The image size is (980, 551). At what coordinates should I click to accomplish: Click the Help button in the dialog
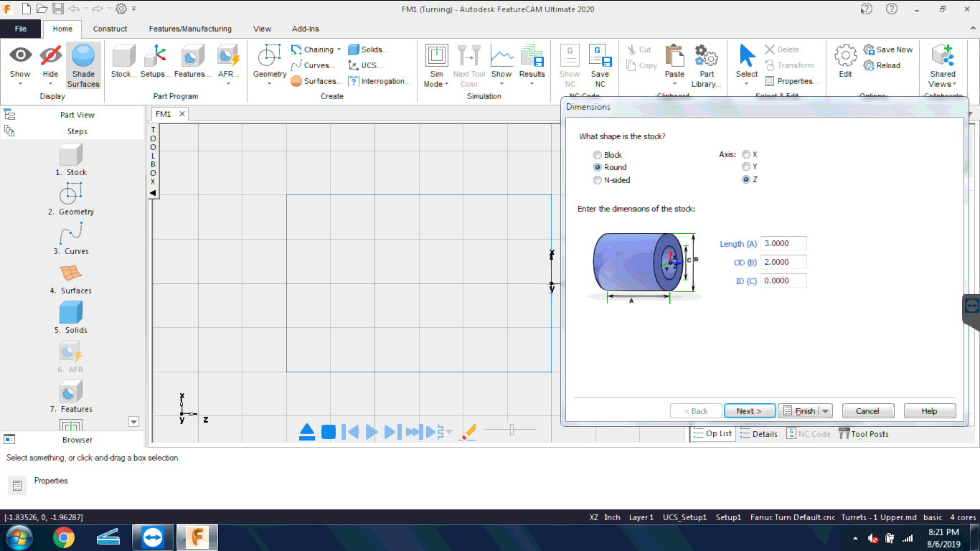pyautogui.click(x=929, y=411)
